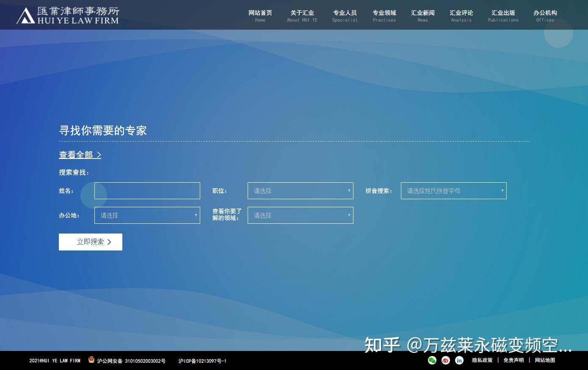
Task: Click the 搜索查找 label
Action: coord(74,172)
